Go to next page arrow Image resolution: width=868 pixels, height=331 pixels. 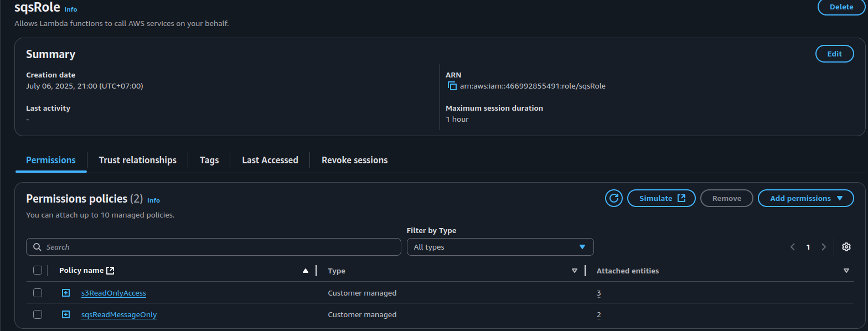coord(824,247)
